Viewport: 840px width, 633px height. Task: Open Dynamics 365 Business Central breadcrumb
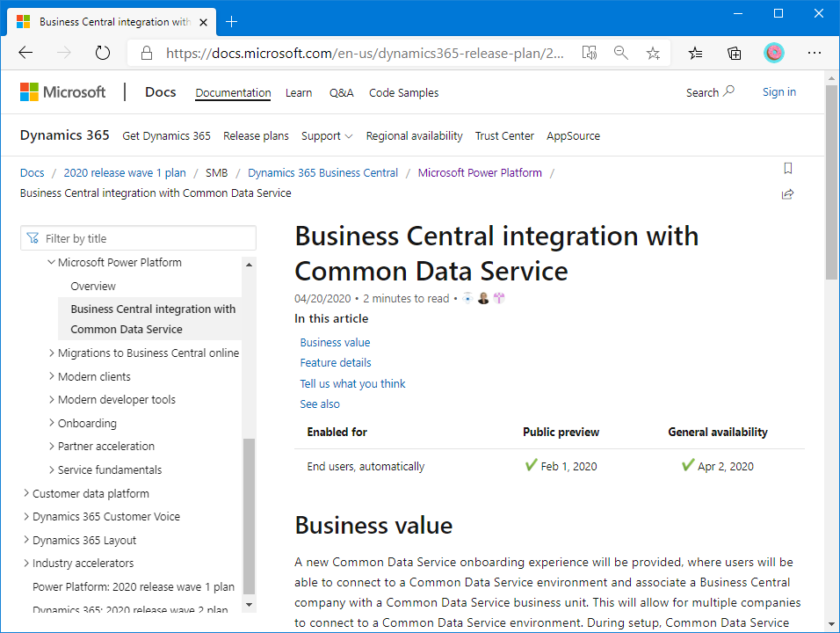coord(322,172)
